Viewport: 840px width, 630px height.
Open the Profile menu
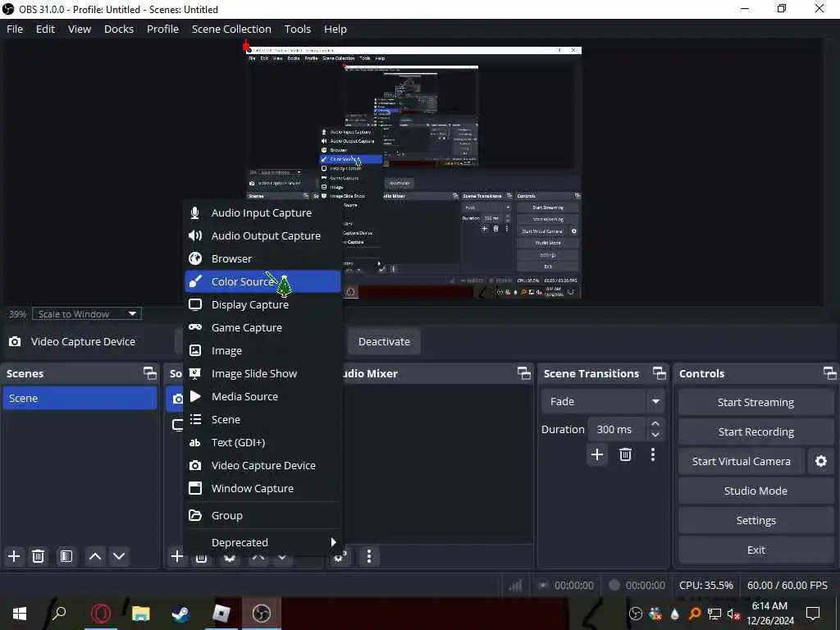pyautogui.click(x=163, y=29)
